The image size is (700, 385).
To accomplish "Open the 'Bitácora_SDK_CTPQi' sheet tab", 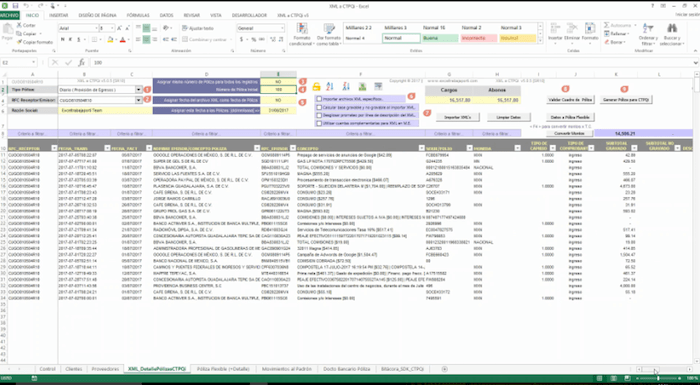I will 403,369.
